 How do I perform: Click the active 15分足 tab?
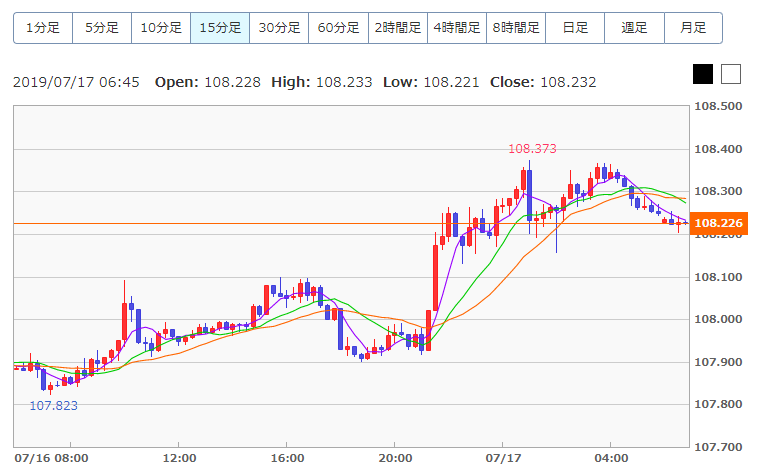[221, 28]
